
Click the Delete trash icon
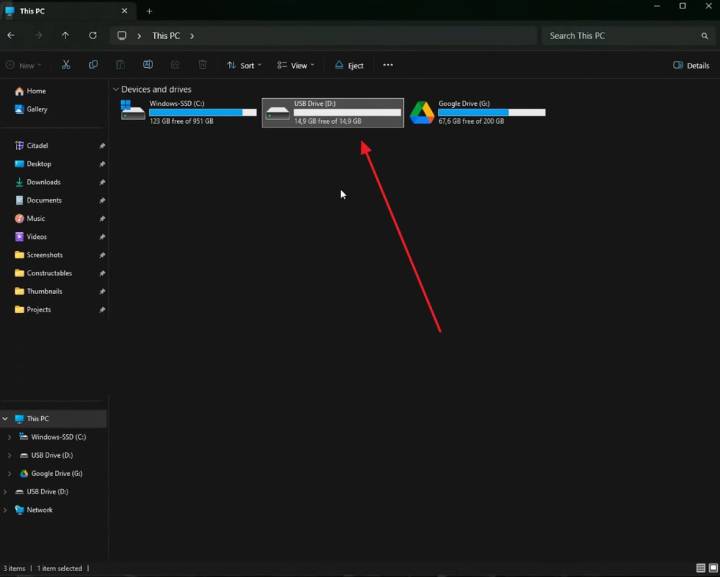(202, 65)
